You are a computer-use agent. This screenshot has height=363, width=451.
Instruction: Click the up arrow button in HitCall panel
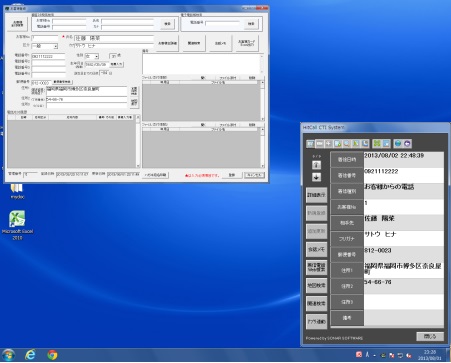coord(316,165)
